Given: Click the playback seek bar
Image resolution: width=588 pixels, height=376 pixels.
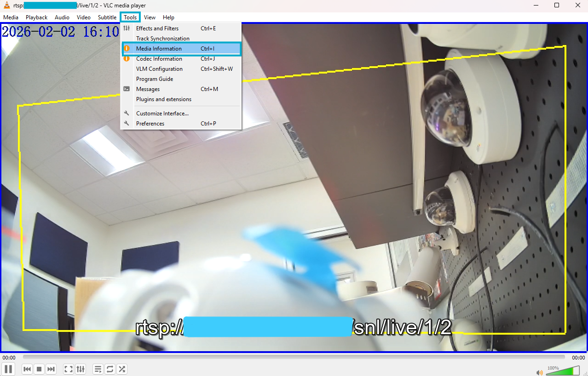Looking at the screenshot, I should pyautogui.click(x=294, y=357).
